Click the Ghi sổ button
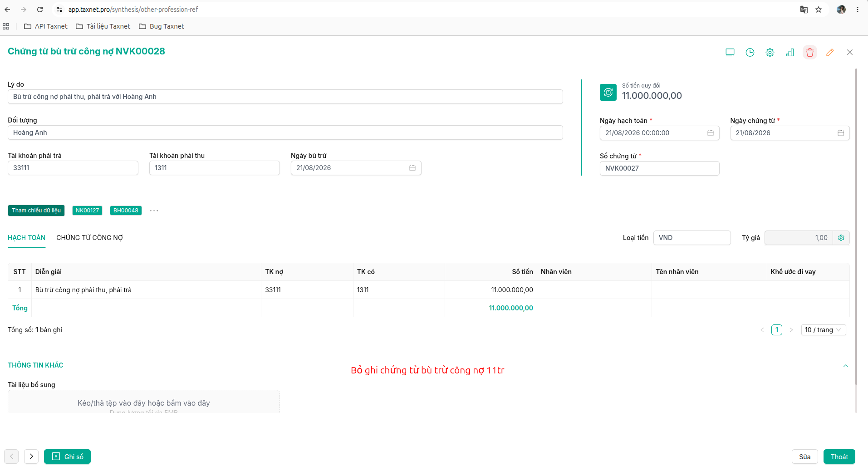Screen dimensions: 868x471 click(67, 456)
